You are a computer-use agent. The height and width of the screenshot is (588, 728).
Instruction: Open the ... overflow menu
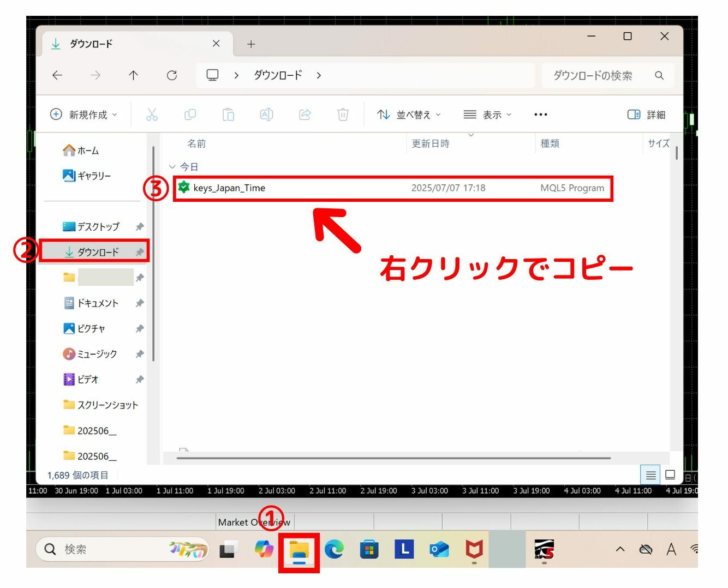click(540, 115)
